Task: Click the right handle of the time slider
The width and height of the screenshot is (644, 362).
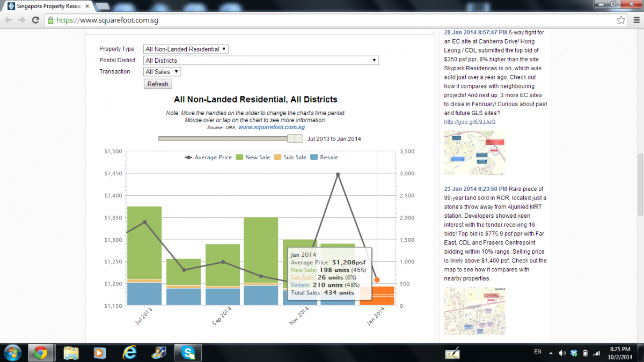Action: coord(299,138)
